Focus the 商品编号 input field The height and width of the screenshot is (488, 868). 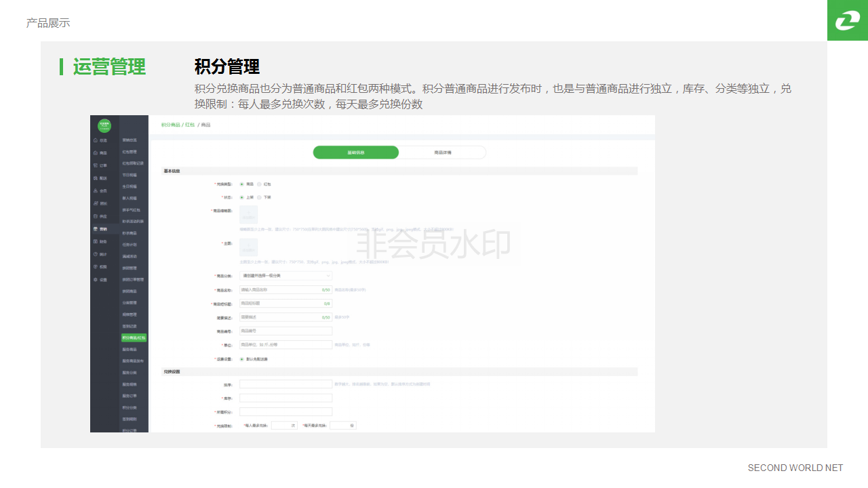click(285, 331)
